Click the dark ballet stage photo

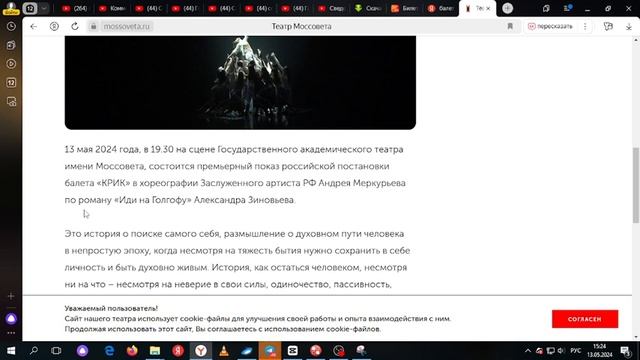[x=240, y=82]
